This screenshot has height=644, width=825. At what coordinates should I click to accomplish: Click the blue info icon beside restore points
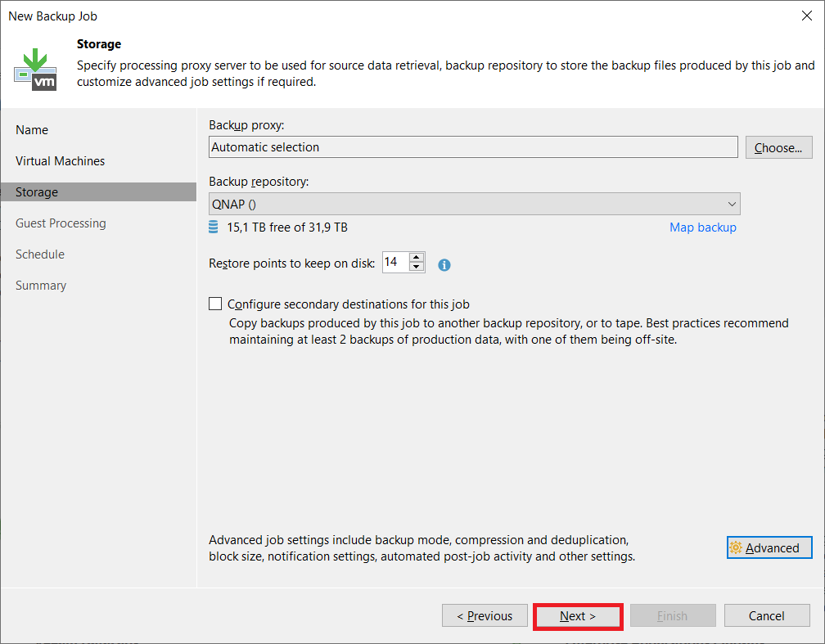coord(444,264)
